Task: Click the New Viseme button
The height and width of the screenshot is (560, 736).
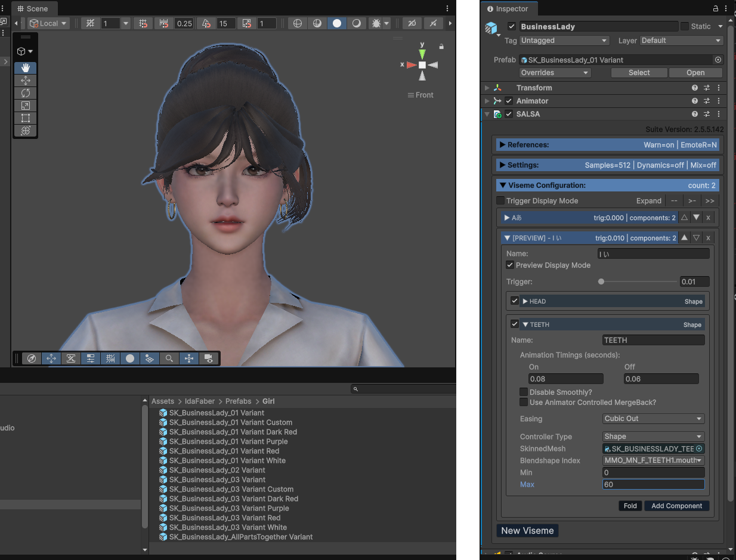Action: point(527,531)
